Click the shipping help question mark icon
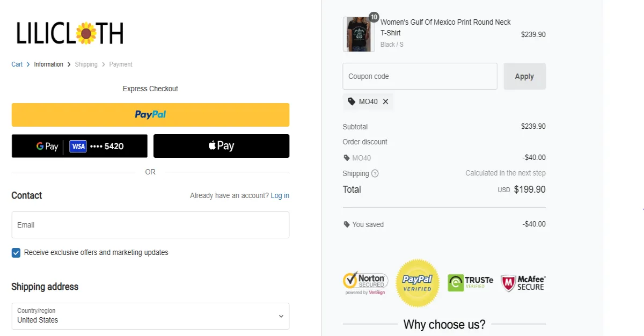 pos(375,173)
